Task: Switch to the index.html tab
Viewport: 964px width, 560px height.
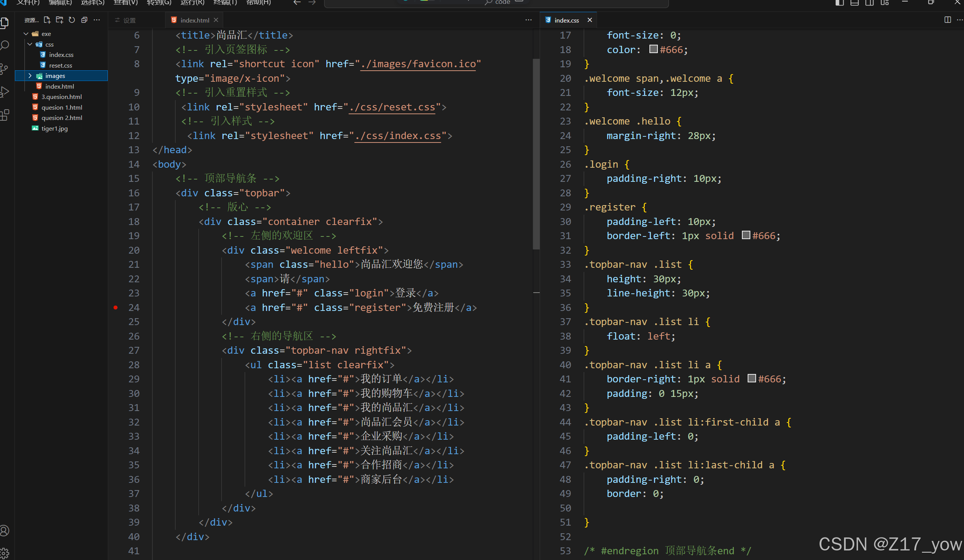Action: (194, 20)
